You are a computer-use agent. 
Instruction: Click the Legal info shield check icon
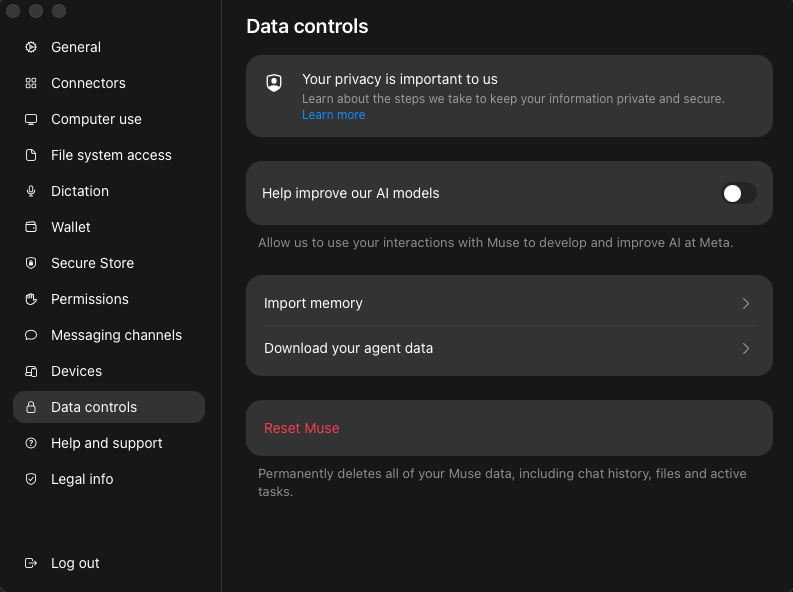click(x=31, y=479)
